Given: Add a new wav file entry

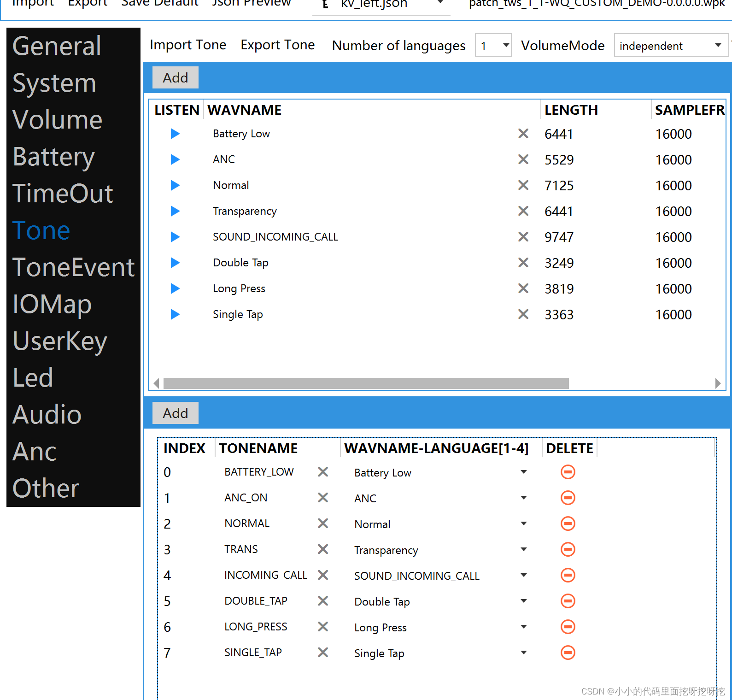Looking at the screenshot, I should click(x=176, y=77).
